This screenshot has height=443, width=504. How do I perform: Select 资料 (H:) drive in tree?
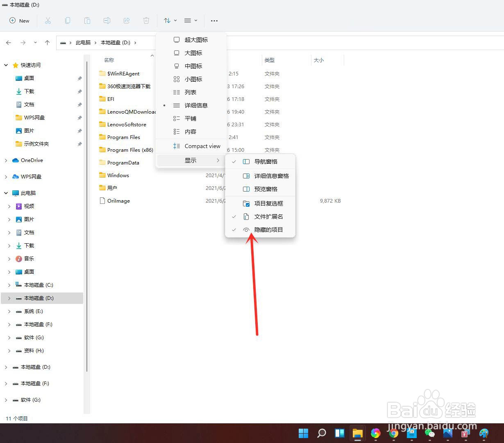[x=30, y=351]
